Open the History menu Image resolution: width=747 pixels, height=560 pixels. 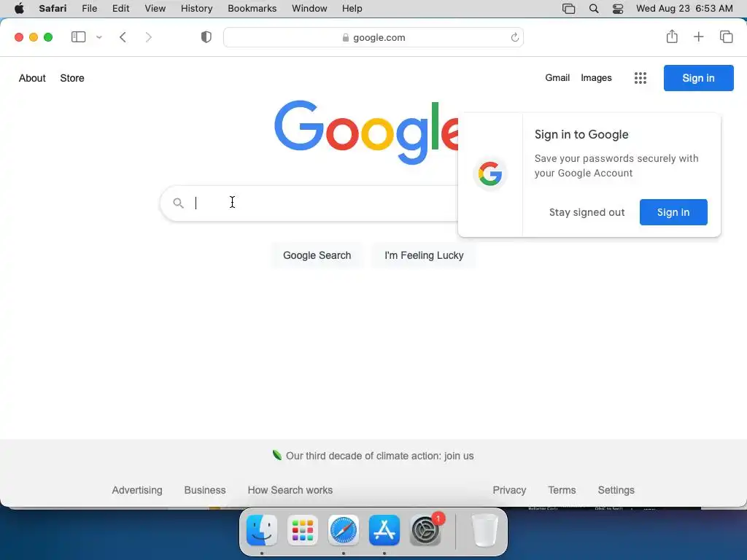pyautogui.click(x=196, y=9)
